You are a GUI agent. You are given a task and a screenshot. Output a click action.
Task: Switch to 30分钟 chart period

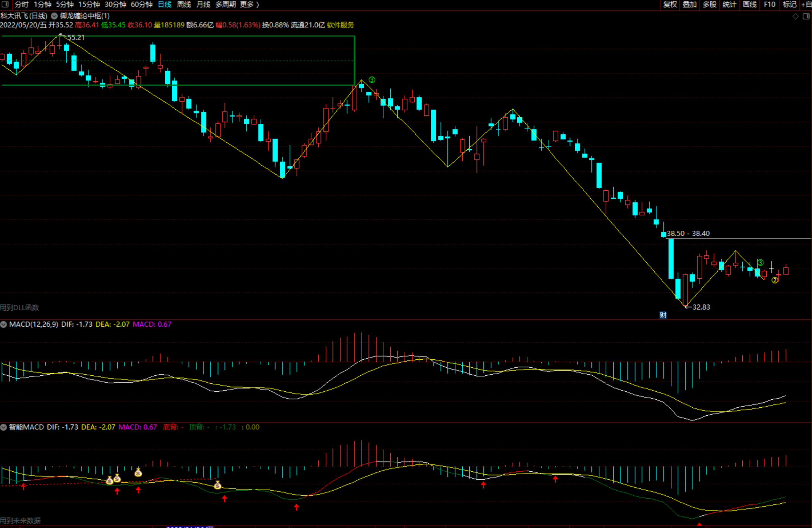click(115, 5)
